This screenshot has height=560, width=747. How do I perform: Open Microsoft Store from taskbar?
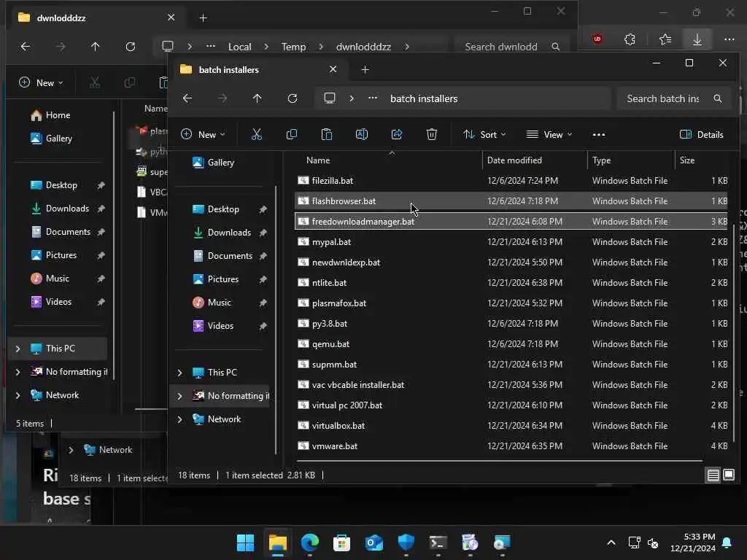(341, 542)
